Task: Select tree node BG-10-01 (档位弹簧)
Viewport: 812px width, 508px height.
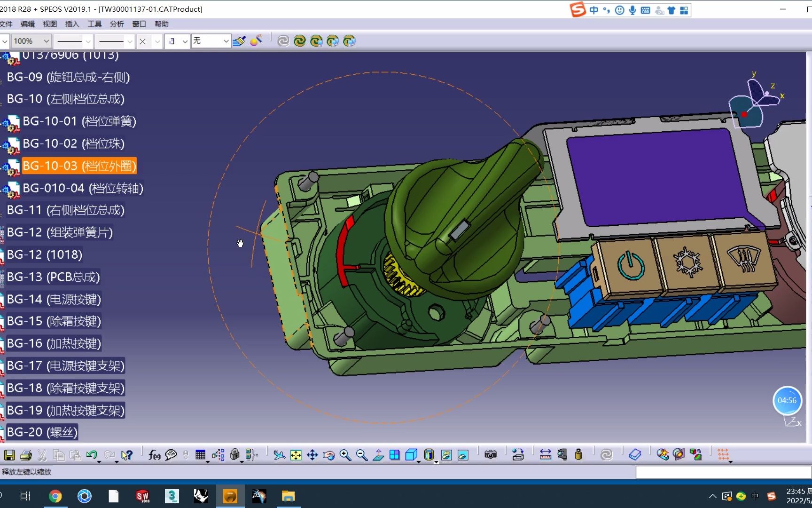Action: coord(79,121)
